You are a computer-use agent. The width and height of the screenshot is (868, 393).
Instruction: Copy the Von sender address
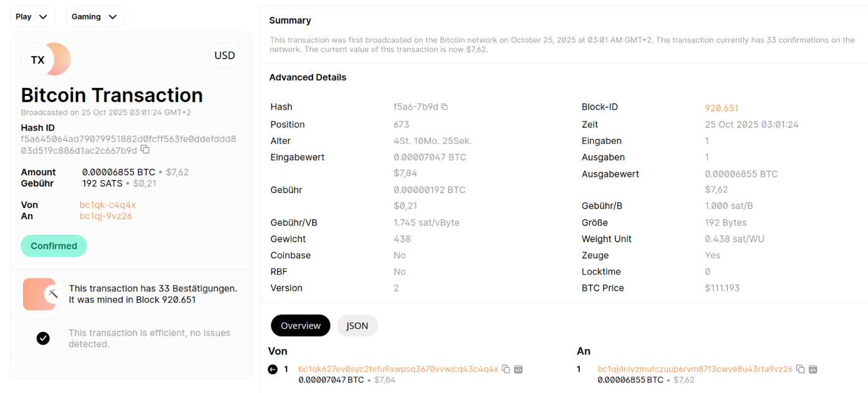506,369
